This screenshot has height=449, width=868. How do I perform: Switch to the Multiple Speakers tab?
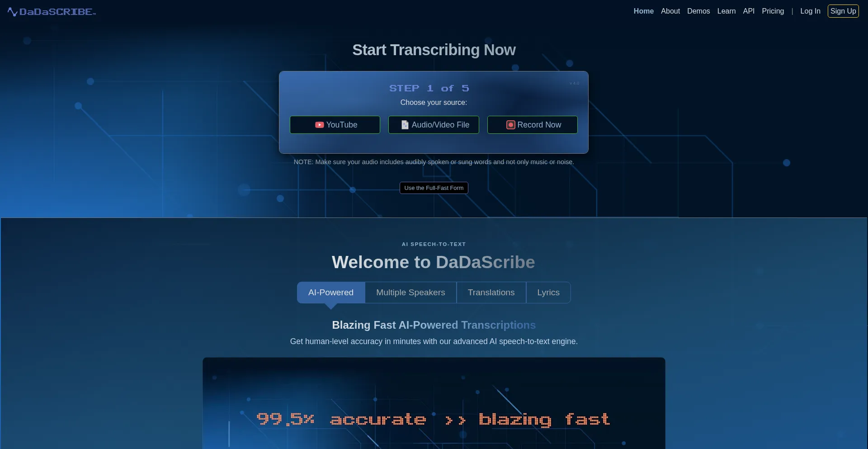pos(410,293)
